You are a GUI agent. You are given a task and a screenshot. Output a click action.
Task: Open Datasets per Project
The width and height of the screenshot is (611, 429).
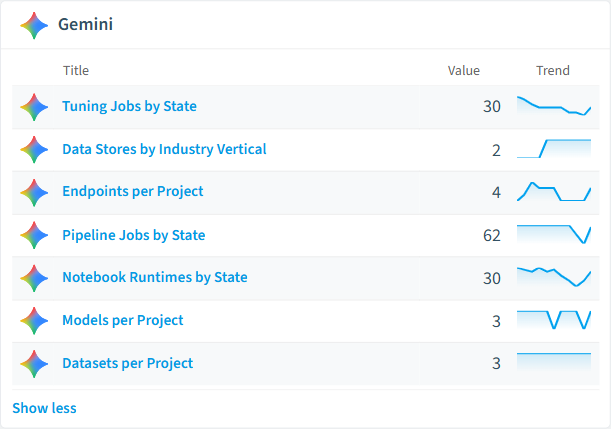pos(127,363)
